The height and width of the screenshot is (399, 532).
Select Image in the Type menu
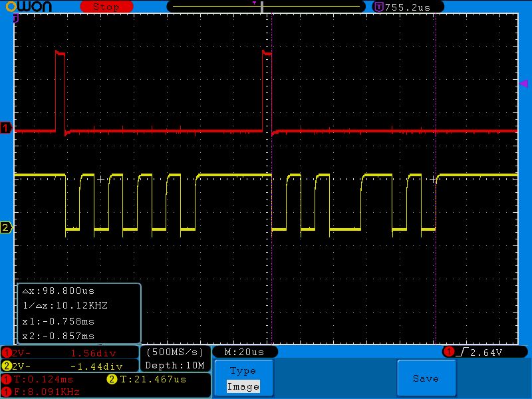coord(244,386)
